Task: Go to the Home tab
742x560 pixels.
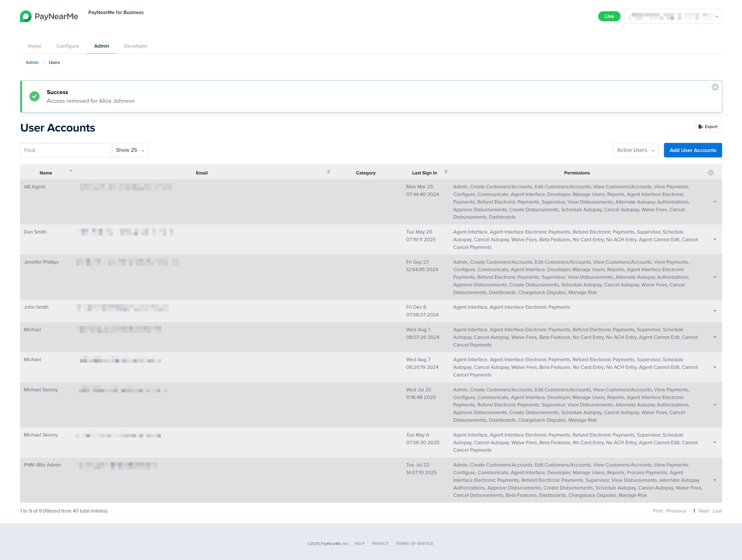Action: point(35,46)
